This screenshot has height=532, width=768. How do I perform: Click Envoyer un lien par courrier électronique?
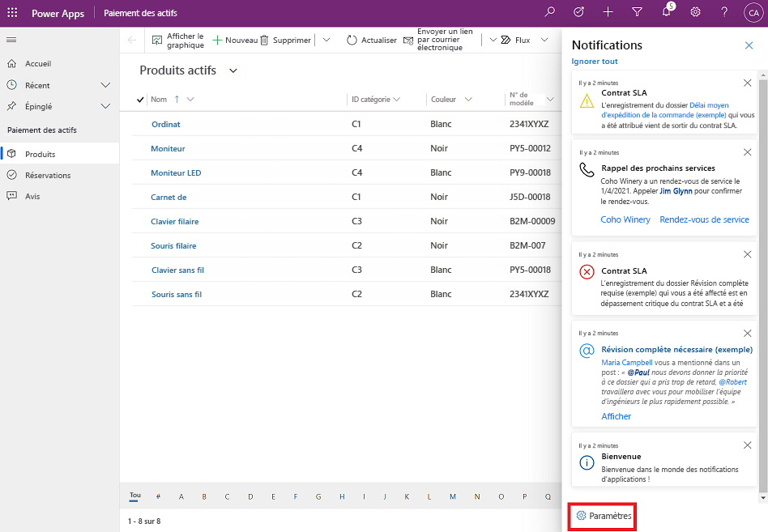(438, 40)
